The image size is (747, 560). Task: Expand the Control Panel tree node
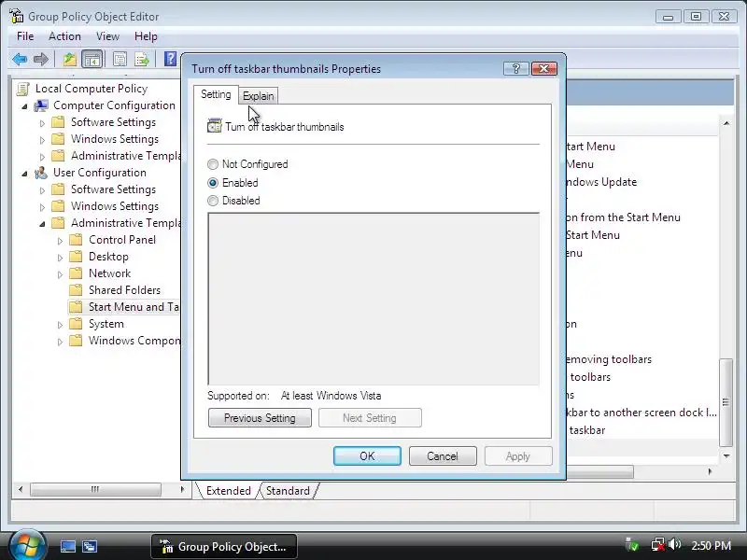pos(60,241)
